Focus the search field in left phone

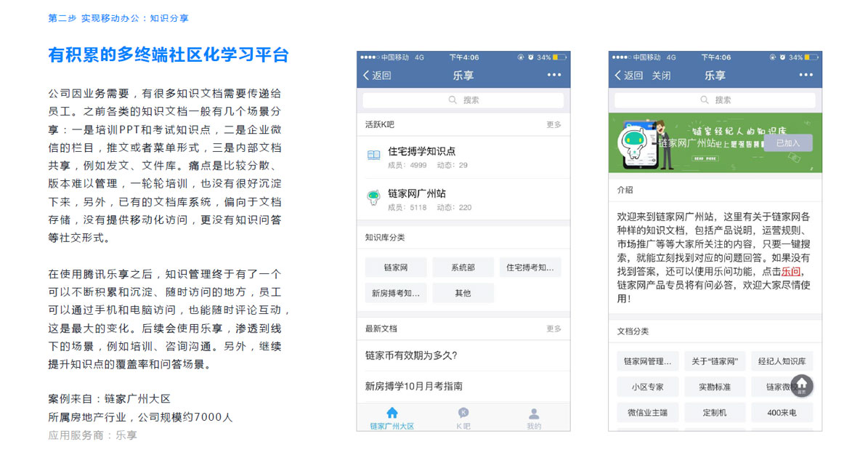click(x=463, y=100)
